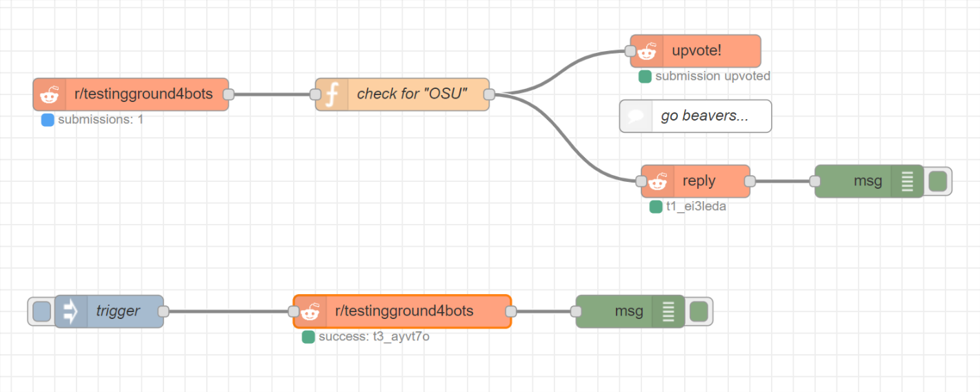Click the "submissions: 1" status text
Screen dimensions: 980x392
(x=101, y=120)
